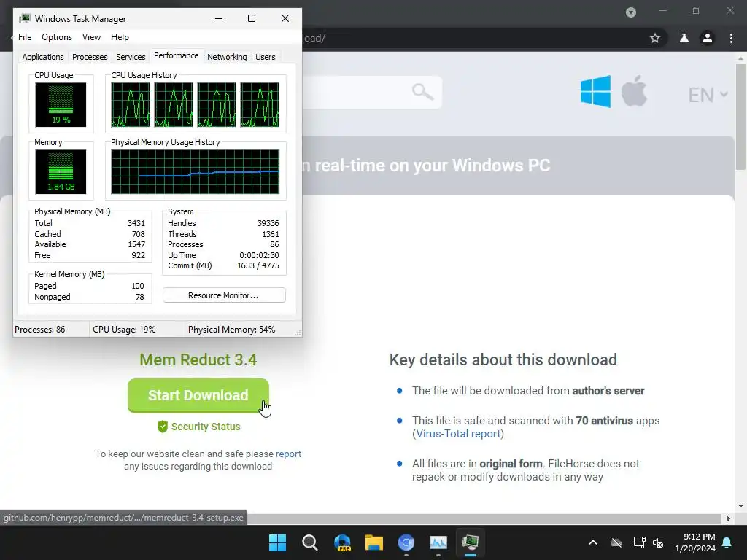Open the Virus-Total report link
This screenshot has width=747, height=560.
(458, 434)
